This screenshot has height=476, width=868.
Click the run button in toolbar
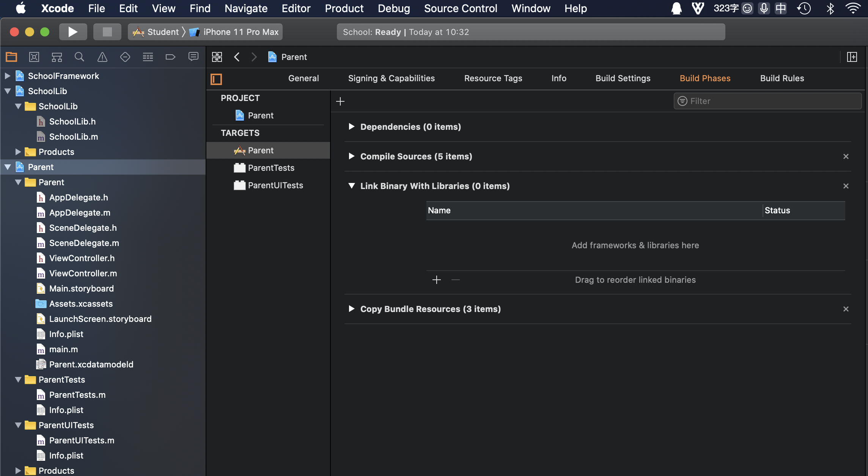point(73,32)
